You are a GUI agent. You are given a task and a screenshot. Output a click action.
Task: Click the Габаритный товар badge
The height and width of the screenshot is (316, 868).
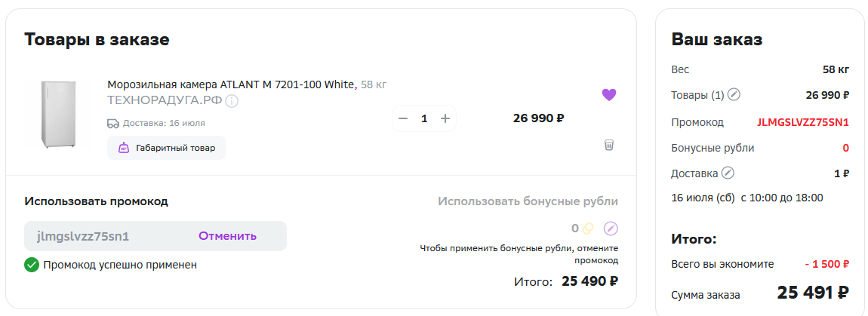(166, 148)
